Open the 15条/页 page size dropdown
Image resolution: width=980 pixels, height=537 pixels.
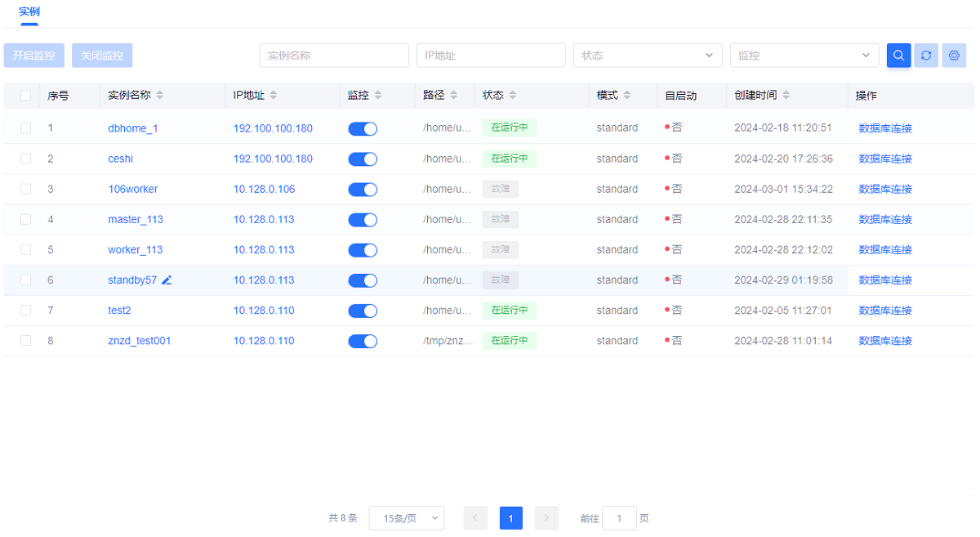coord(406,518)
